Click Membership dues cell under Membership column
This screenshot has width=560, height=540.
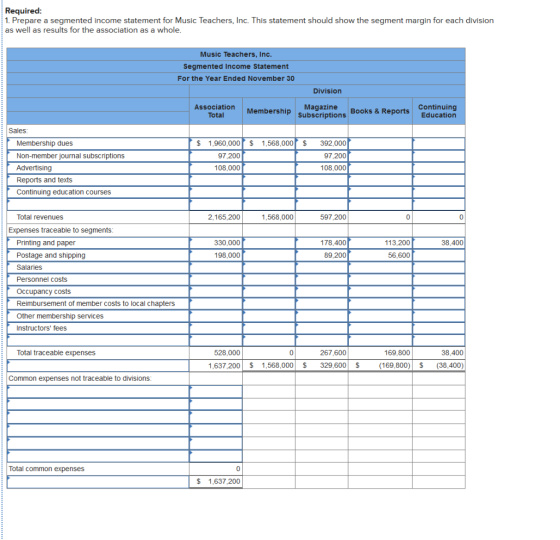click(269, 144)
